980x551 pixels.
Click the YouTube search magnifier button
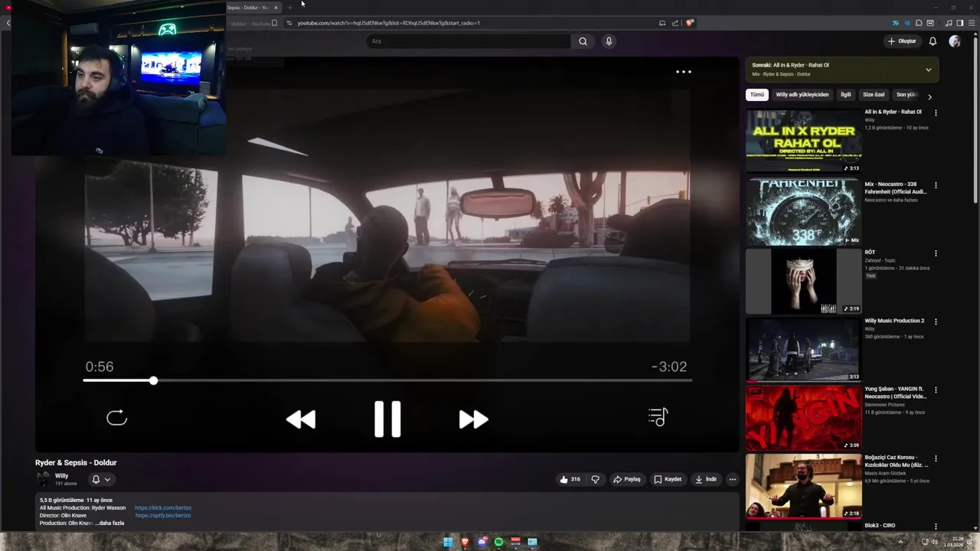tap(583, 41)
